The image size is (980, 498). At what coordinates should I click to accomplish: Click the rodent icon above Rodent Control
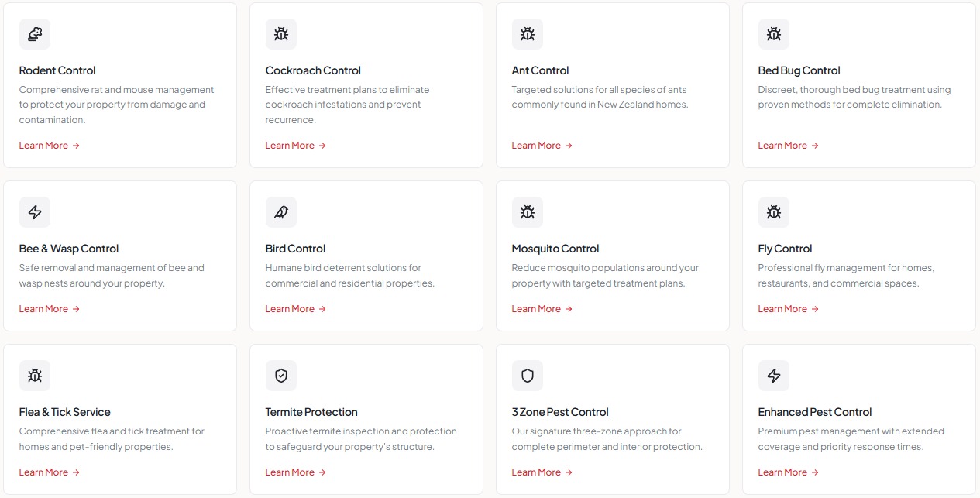[x=35, y=34]
